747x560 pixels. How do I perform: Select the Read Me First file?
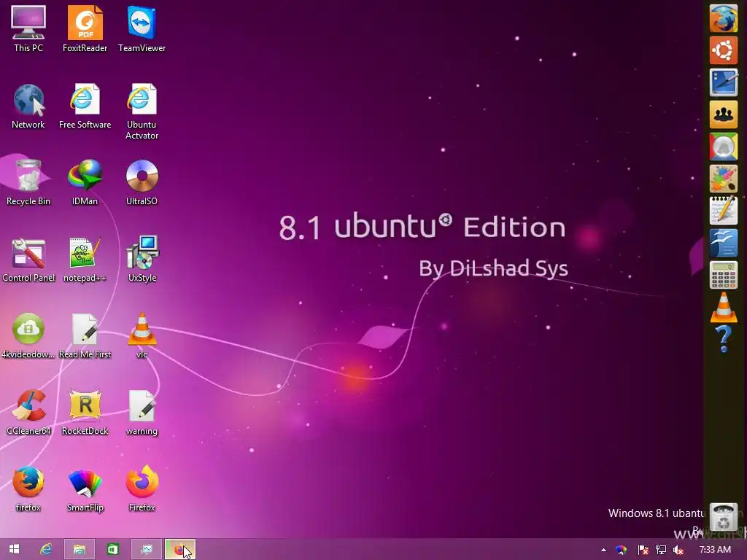pyautogui.click(x=85, y=335)
